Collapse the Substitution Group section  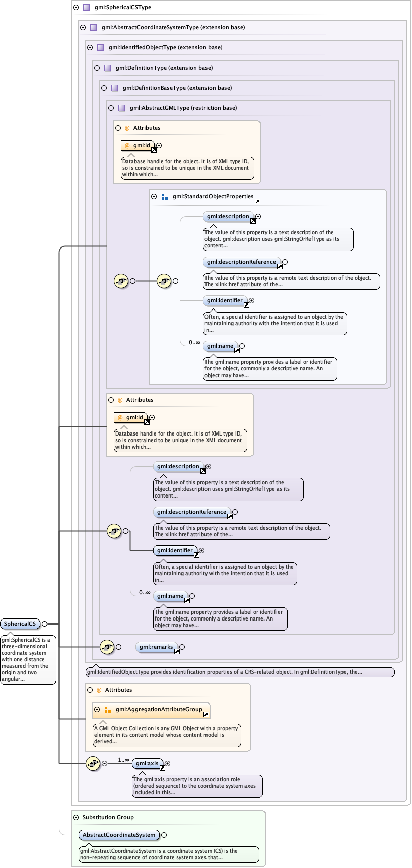[x=76, y=817]
